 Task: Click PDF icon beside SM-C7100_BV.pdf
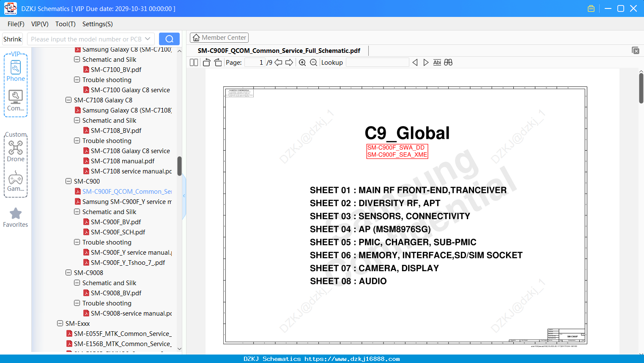tap(86, 69)
